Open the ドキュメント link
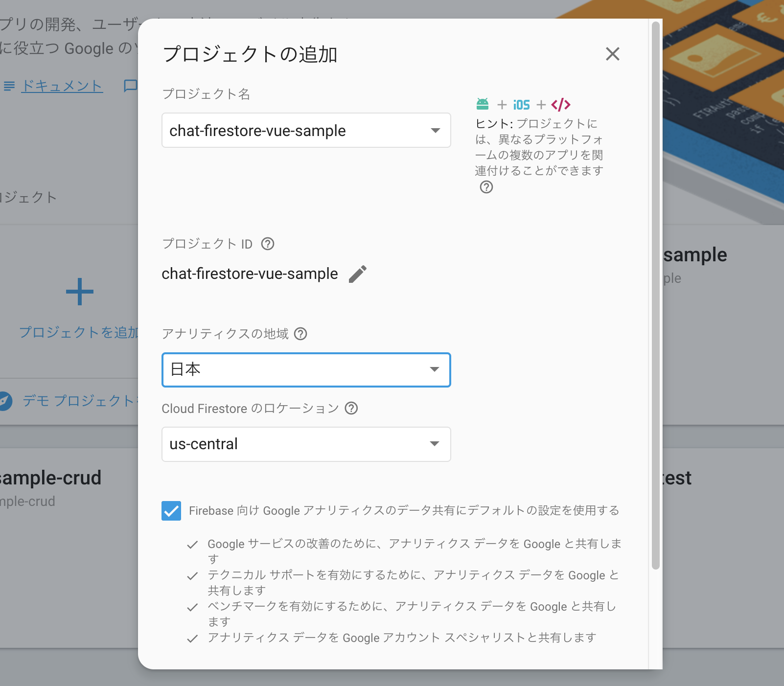This screenshot has height=686, width=784. [x=61, y=85]
